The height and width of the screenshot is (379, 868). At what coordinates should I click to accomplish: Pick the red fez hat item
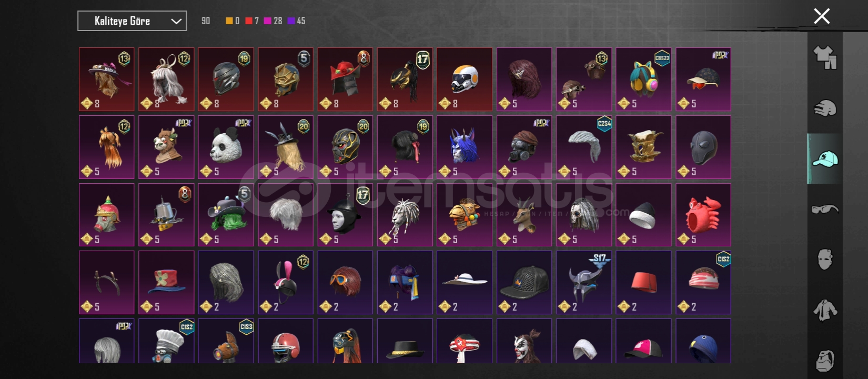643,282
